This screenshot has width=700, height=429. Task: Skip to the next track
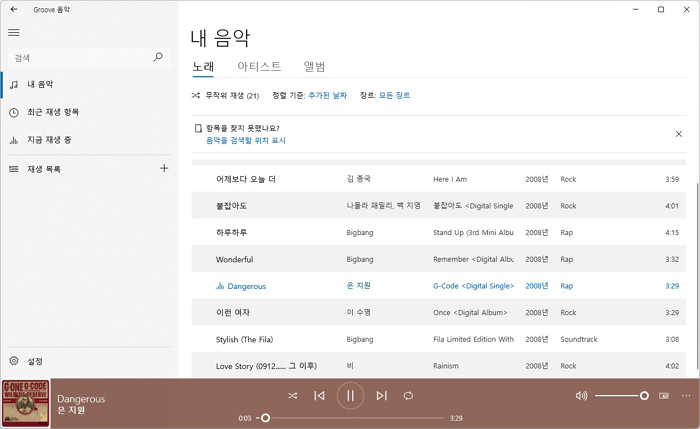381,396
